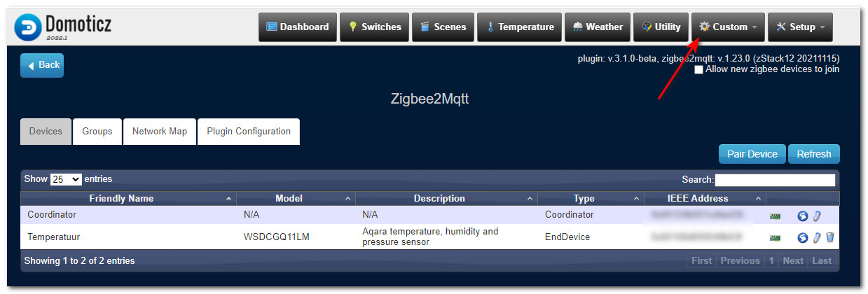Click the Pair Device button
This screenshot has width=868, height=294.
[752, 154]
